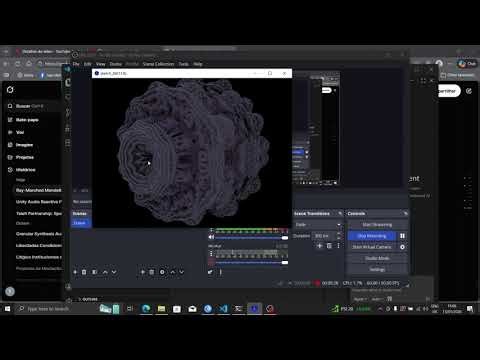This screenshot has height=360, width=480.
Task: Click the fractal in the sketch window
Action: coord(193,152)
